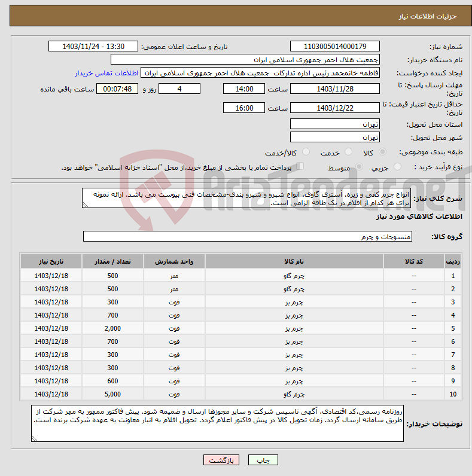Click the remaining days field showing 4
This screenshot has width=472, height=476.
coord(179,89)
